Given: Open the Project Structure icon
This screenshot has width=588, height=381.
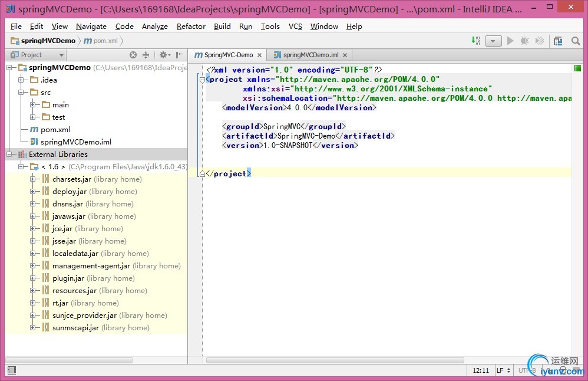Looking at the screenshot, I should 558,41.
